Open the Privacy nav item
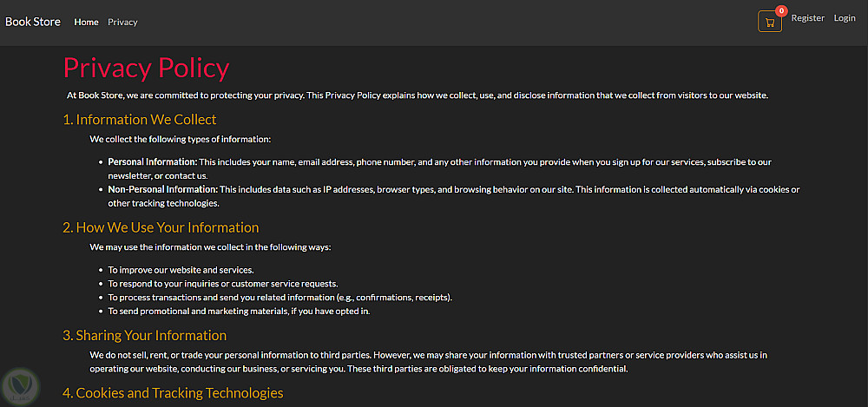 coord(122,22)
